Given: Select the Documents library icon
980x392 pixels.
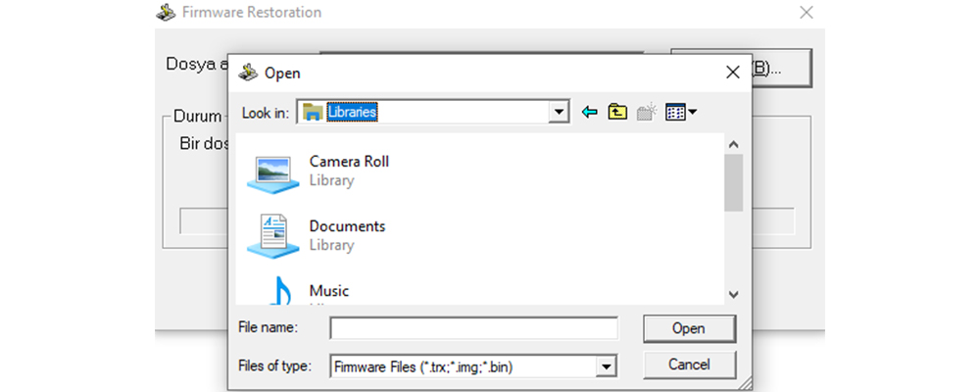Looking at the screenshot, I should pyautogui.click(x=273, y=235).
